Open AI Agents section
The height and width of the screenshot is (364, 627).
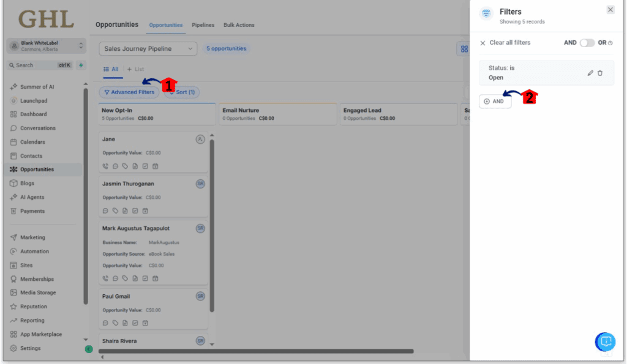(x=32, y=198)
